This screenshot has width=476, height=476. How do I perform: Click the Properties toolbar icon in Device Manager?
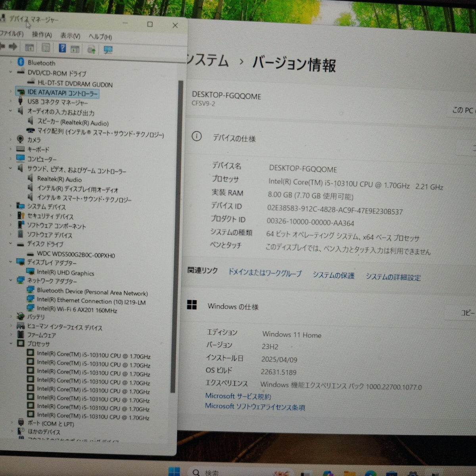tap(46, 48)
